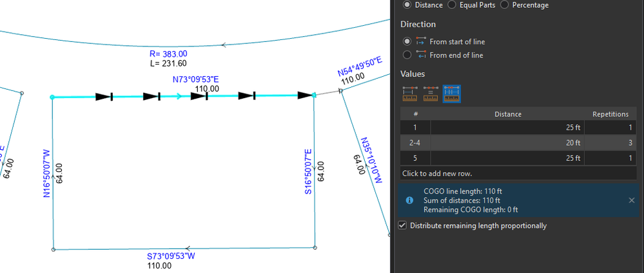Screen dimensions: 644x273
Task: Dismiss the COGO line length info message
Action: pyautogui.click(x=632, y=200)
